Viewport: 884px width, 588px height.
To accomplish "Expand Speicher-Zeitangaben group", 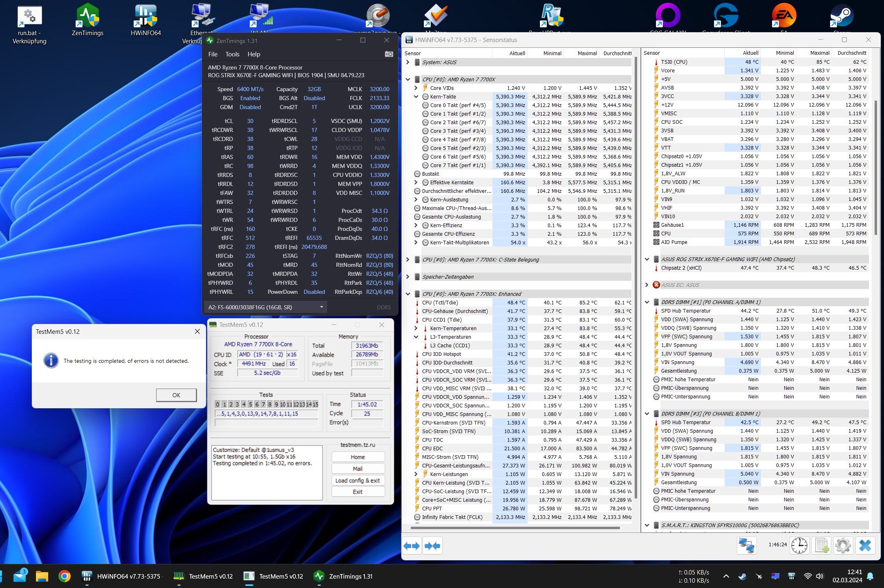I will 407,277.
